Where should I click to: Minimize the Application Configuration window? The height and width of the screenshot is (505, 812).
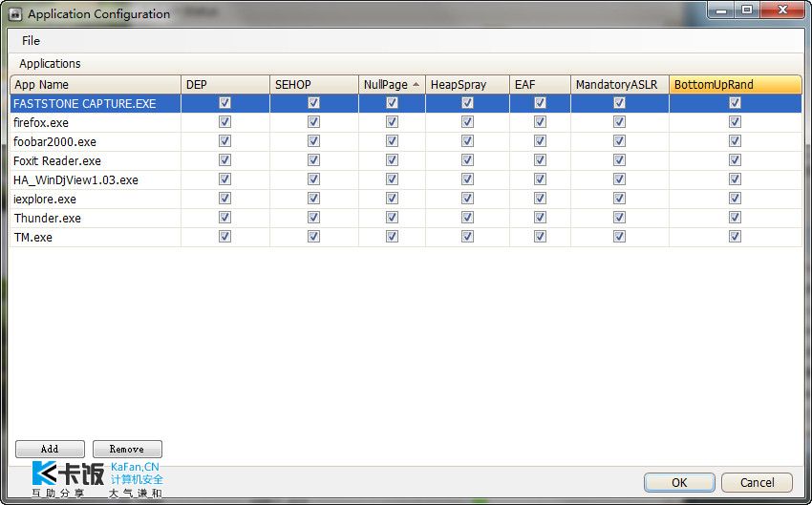point(721,10)
